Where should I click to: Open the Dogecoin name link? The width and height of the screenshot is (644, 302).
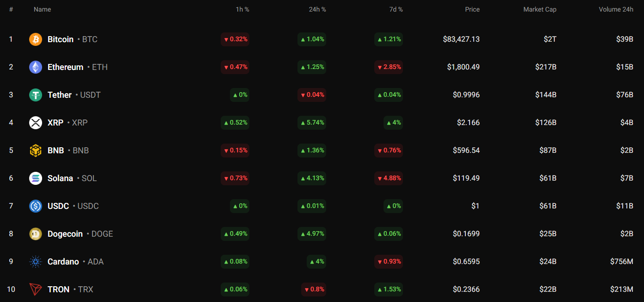(65, 234)
